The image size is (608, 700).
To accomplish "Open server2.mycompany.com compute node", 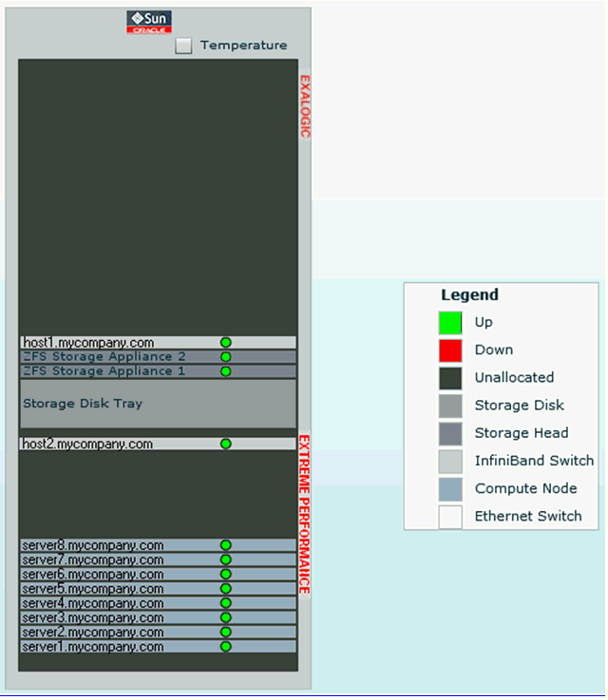I will (x=158, y=633).
